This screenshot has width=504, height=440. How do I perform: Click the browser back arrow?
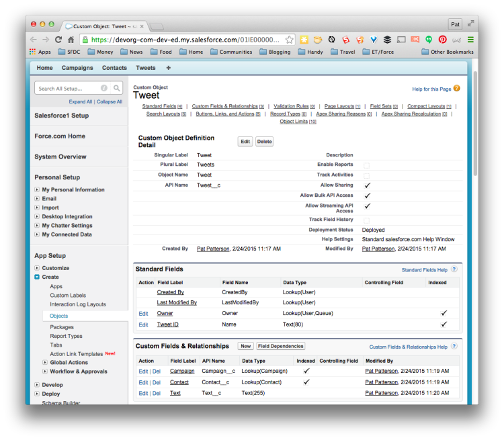pos(33,40)
